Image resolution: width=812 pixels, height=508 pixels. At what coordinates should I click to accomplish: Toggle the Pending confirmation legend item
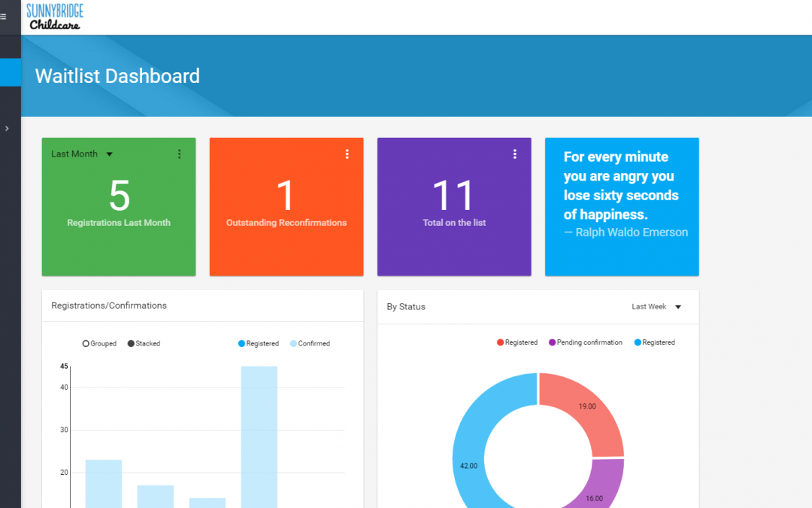pos(586,342)
